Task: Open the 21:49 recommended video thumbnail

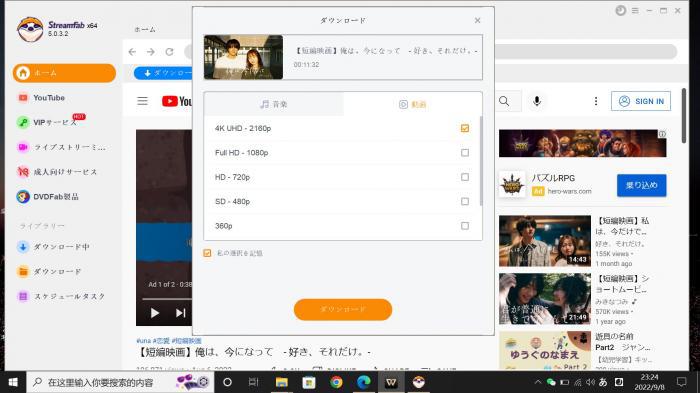Action: pyautogui.click(x=545, y=299)
